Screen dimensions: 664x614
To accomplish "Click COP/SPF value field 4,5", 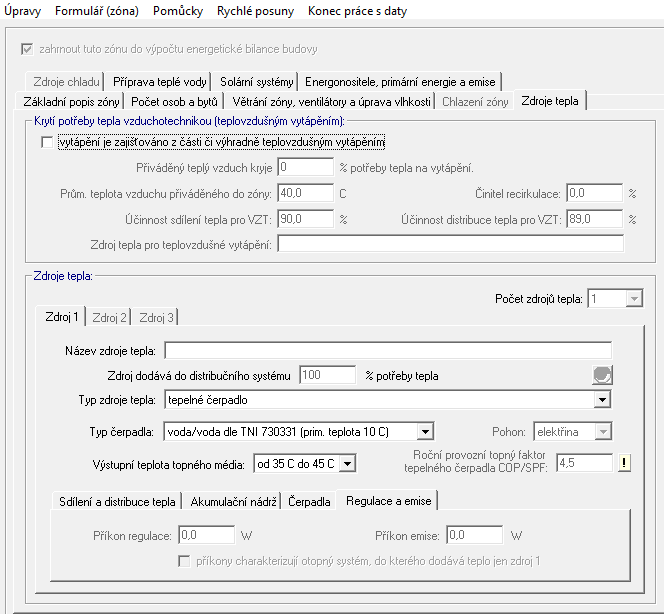I will 584,463.
